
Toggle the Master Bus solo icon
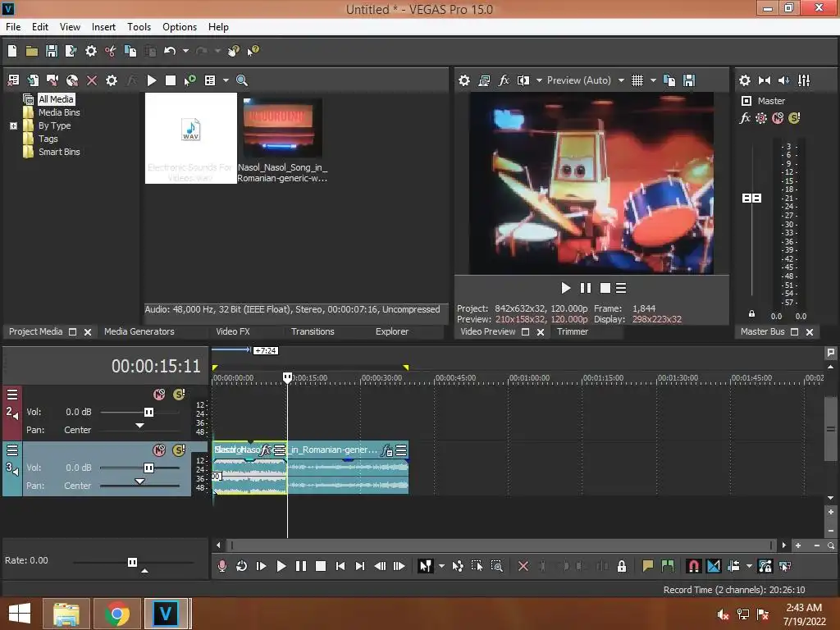click(794, 118)
